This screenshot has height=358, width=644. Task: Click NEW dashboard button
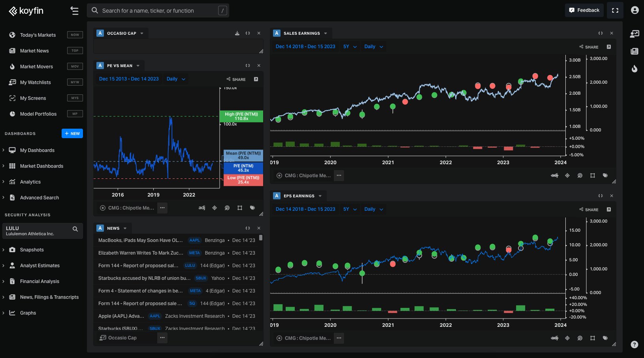(x=72, y=133)
